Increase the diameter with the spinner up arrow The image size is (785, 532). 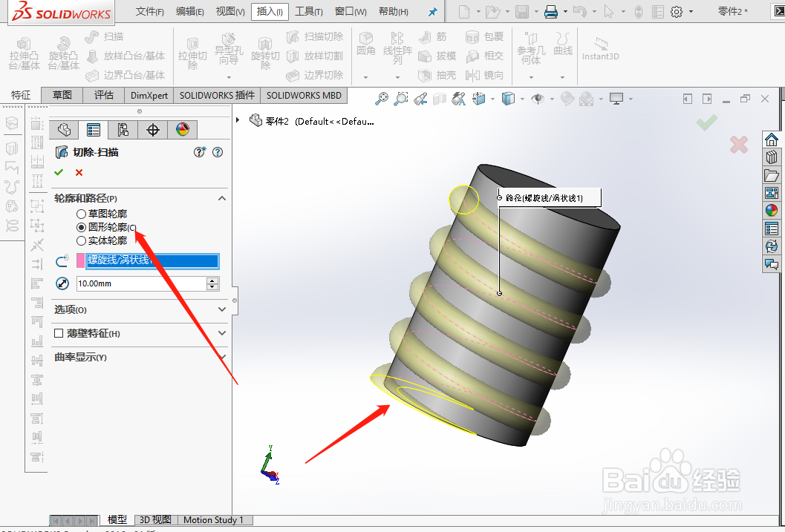pyautogui.click(x=212, y=280)
